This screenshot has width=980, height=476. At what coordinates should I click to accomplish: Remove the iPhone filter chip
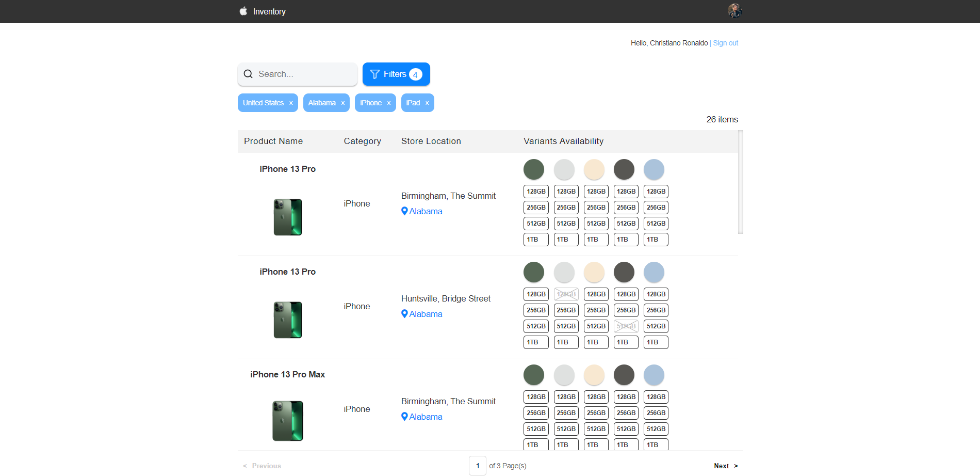(x=389, y=103)
